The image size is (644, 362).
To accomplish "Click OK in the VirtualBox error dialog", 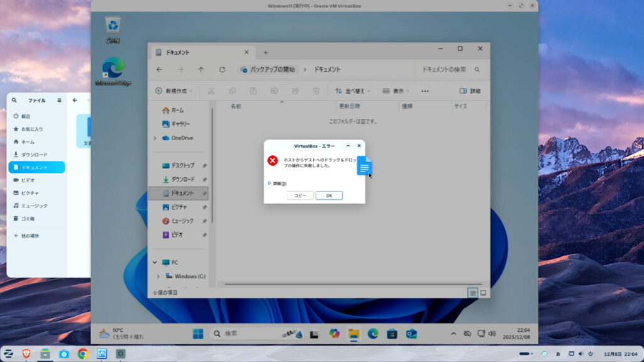I will [329, 195].
